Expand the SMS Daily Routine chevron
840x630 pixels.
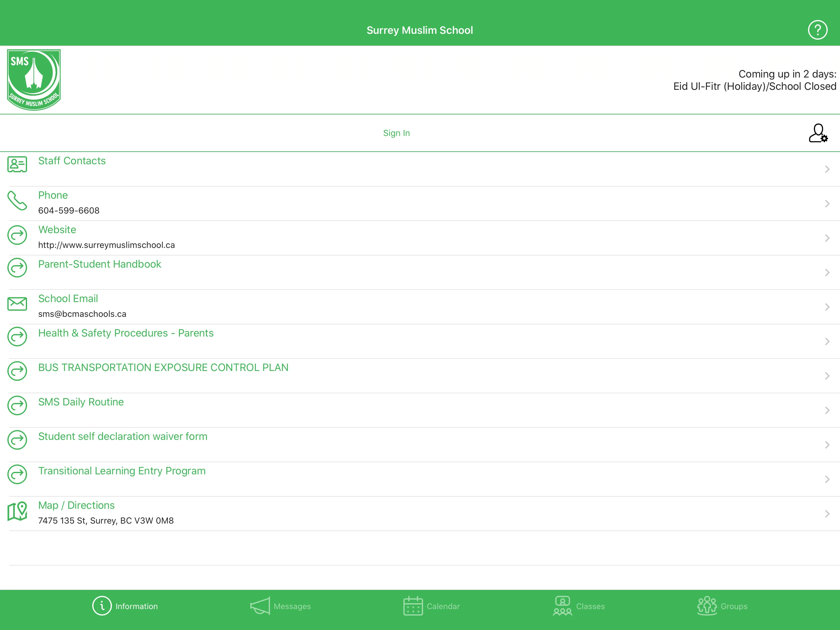click(x=827, y=410)
